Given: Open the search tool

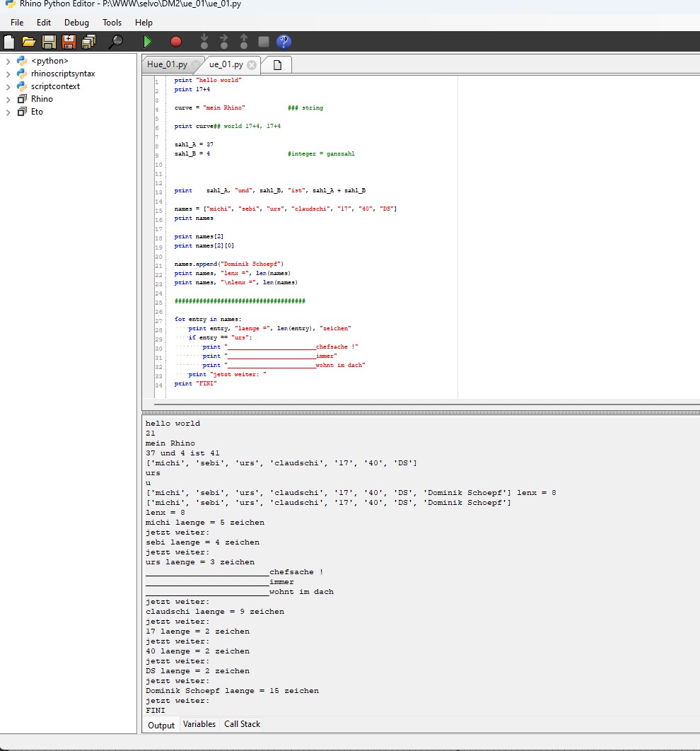Looking at the screenshot, I should (115, 42).
